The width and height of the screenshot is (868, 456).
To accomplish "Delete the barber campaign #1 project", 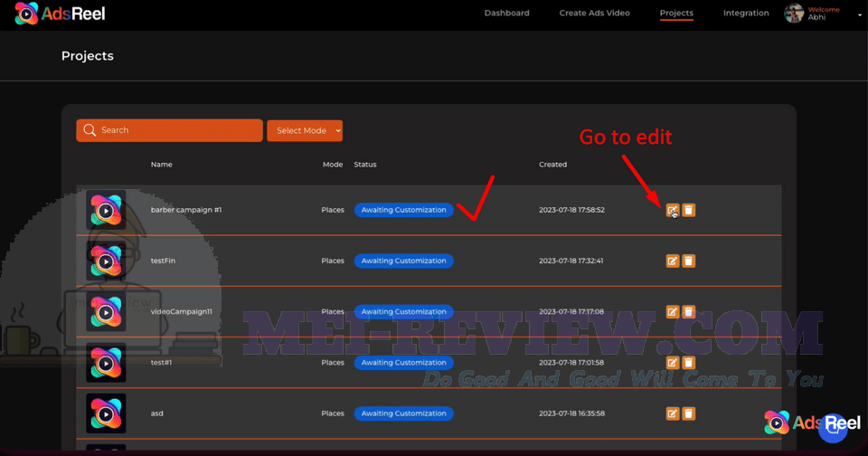I will click(x=689, y=210).
